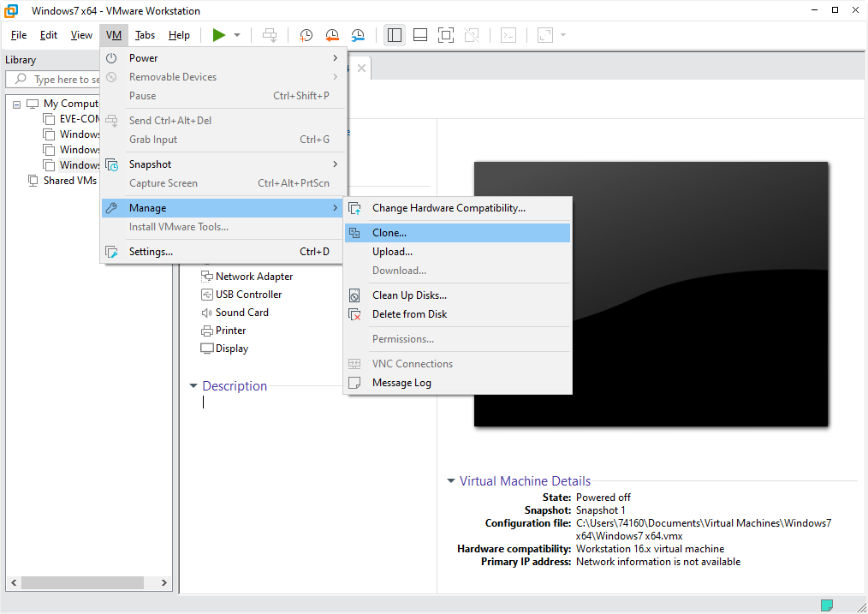868x614 pixels.
Task: Click the VMware Workstation title bar icon
Action: [11, 10]
